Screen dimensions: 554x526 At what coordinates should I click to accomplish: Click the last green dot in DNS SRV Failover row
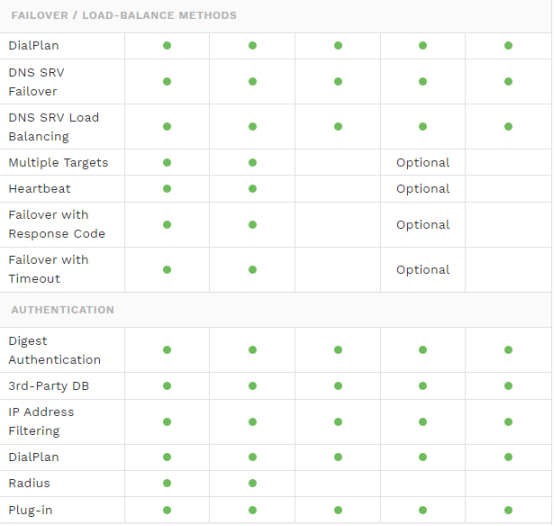coord(508,82)
